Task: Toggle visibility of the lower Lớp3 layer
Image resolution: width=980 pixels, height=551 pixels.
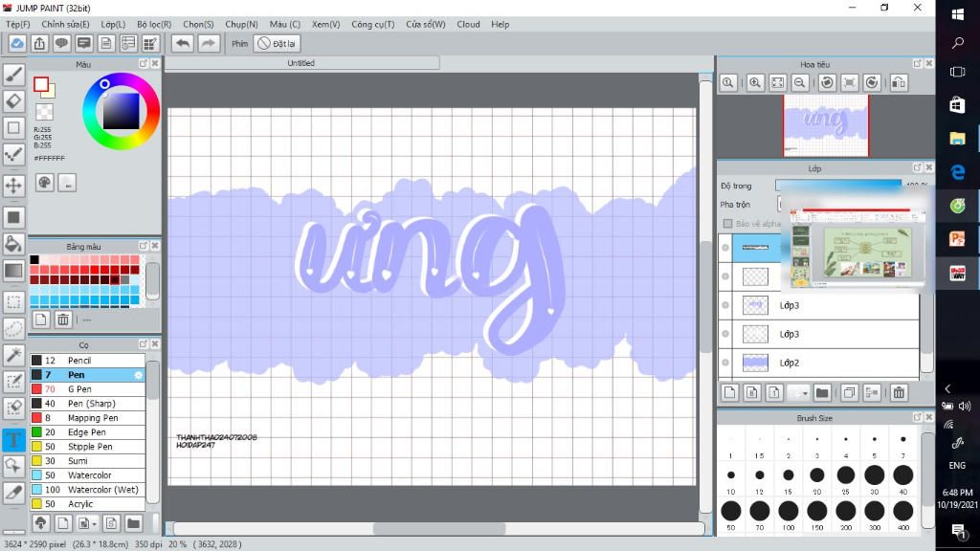Action: pyautogui.click(x=725, y=334)
